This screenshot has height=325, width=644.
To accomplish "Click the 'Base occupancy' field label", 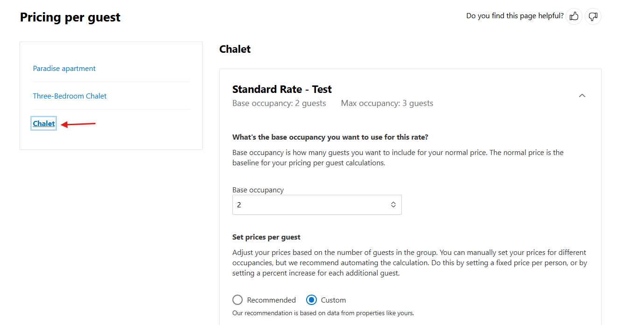I will pos(258,190).
